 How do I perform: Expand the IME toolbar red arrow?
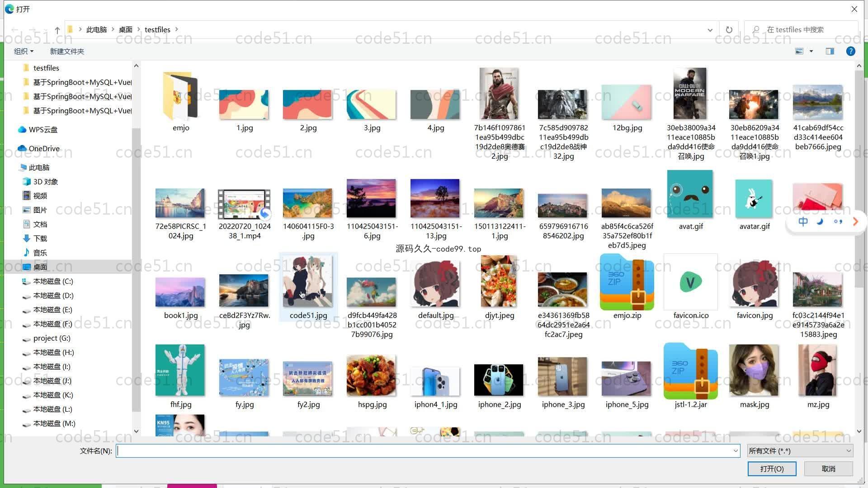click(855, 221)
